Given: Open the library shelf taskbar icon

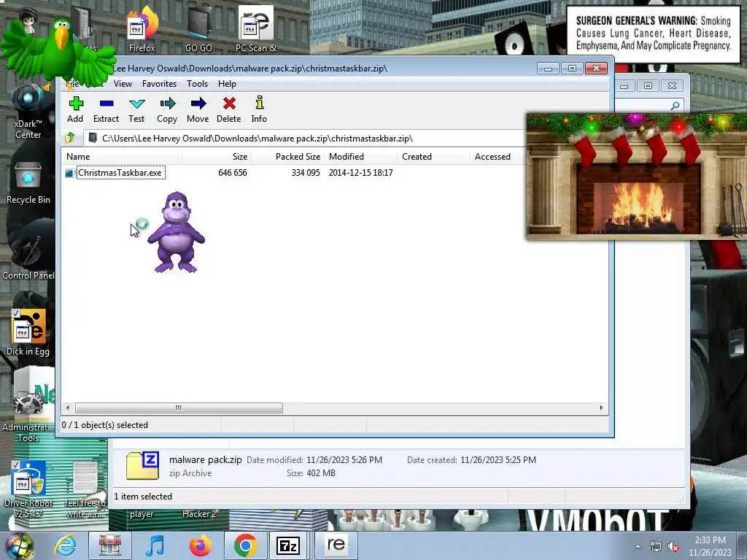Looking at the screenshot, I should (110, 545).
